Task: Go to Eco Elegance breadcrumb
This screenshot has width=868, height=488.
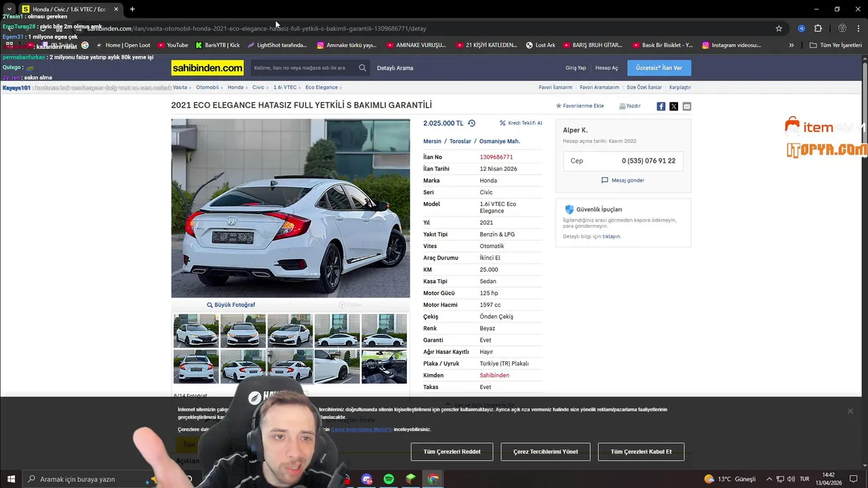Action: (321, 87)
